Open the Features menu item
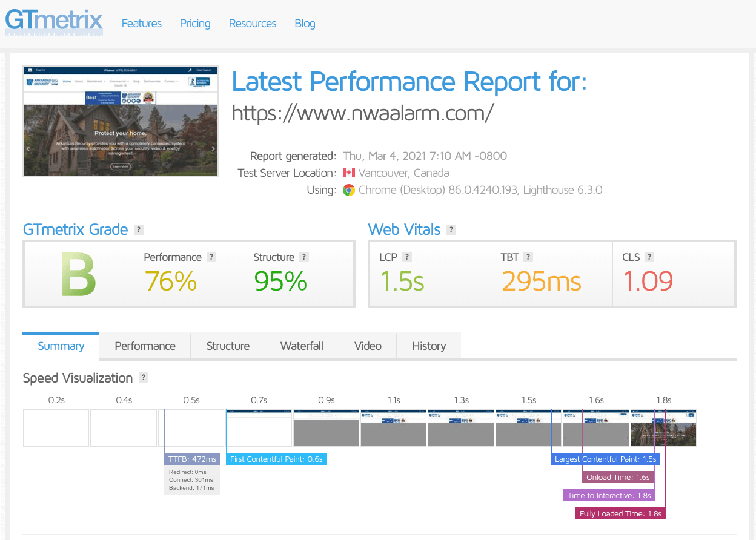The width and height of the screenshot is (756, 540). click(141, 24)
